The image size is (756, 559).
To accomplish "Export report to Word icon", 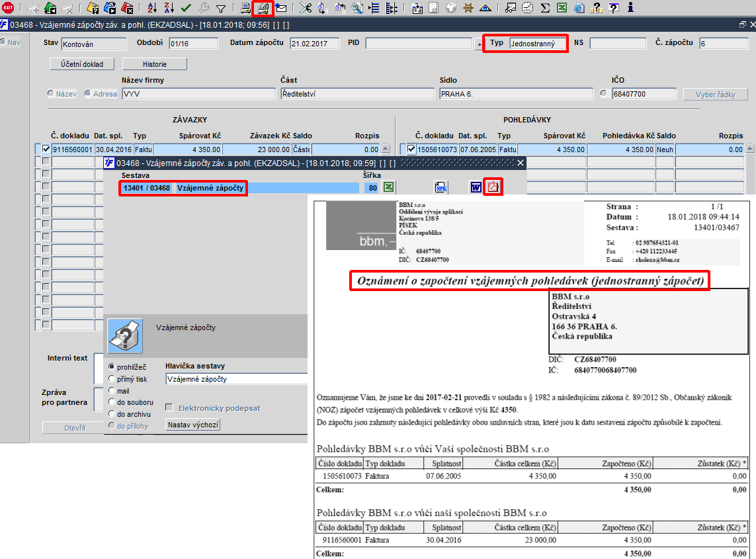I will (476, 188).
